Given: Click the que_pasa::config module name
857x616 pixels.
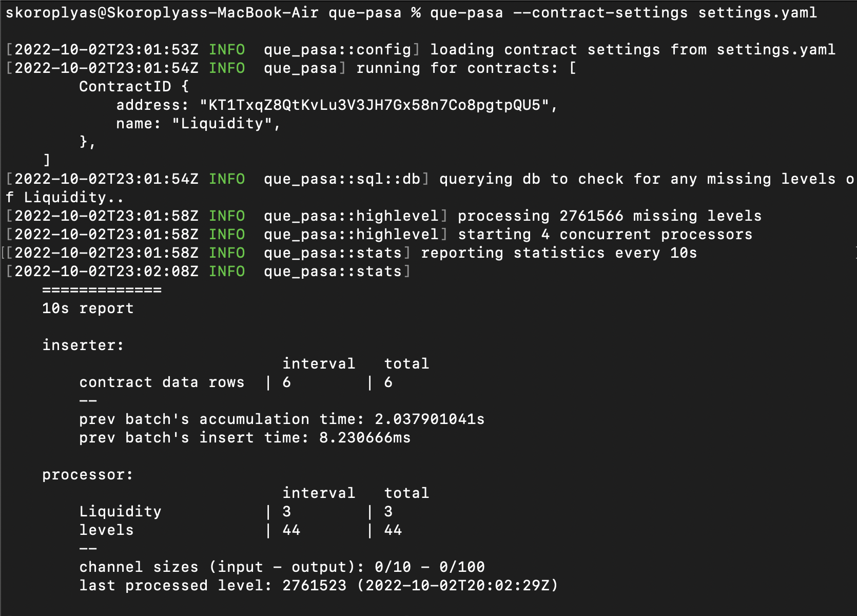Looking at the screenshot, I should point(337,50).
